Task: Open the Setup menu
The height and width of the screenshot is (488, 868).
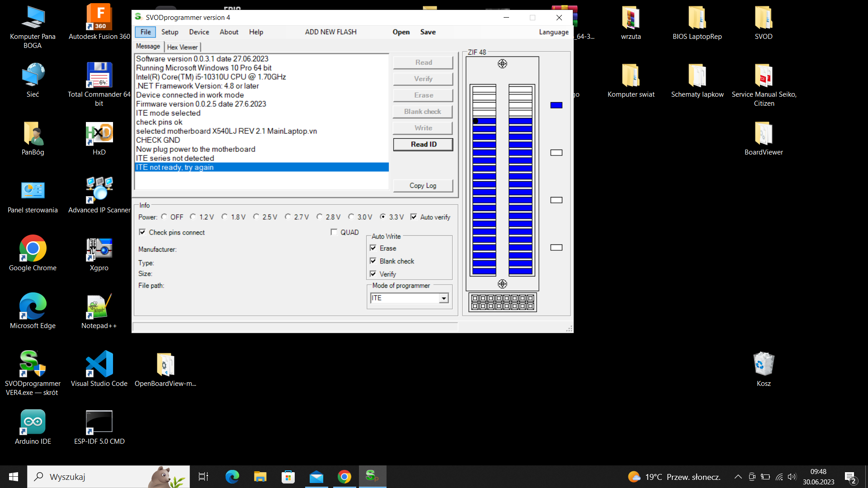Action: pos(170,32)
